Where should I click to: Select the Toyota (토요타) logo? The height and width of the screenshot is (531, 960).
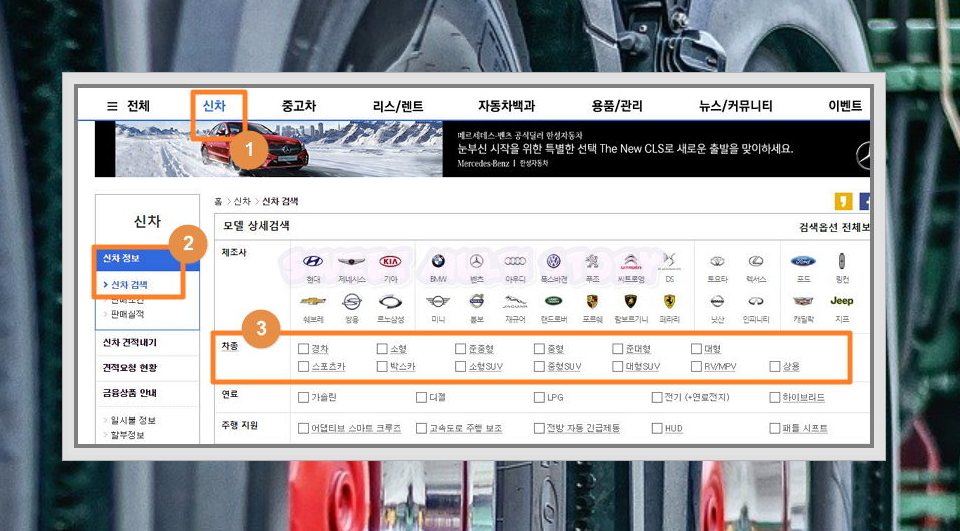[717, 262]
